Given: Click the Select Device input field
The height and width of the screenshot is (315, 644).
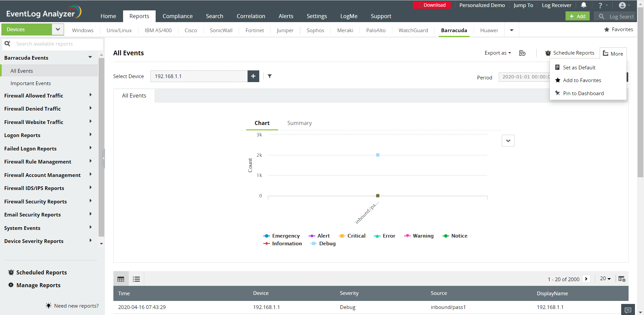Looking at the screenshot, I should [x=199, y=76].
